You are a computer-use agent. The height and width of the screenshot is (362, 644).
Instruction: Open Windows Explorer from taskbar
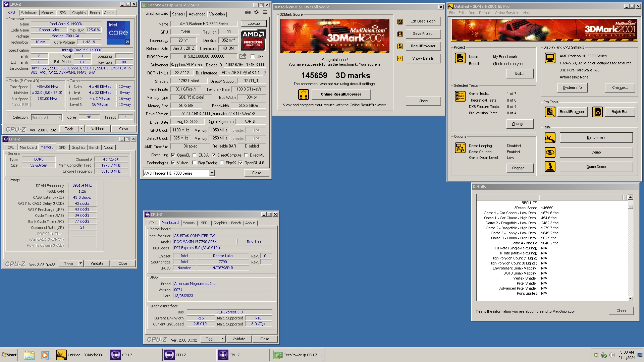tap(29, 355)
